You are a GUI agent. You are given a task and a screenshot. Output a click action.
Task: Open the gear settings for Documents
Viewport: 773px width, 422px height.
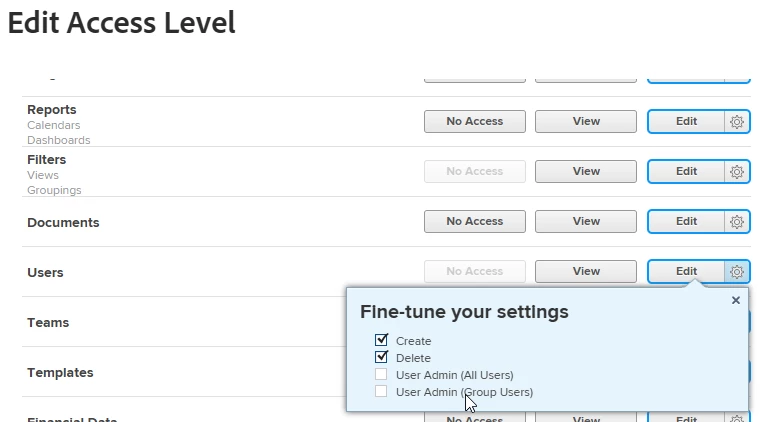point(737,222)
